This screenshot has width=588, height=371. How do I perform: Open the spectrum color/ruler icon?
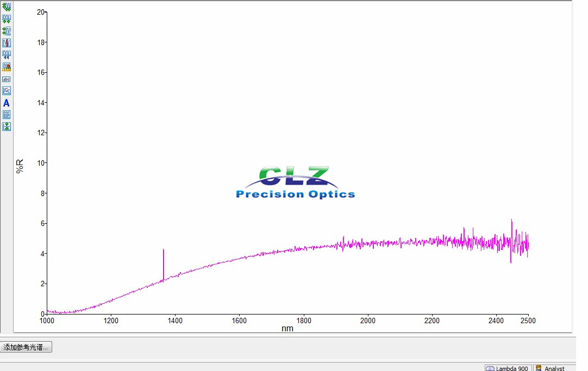[7, 67]
